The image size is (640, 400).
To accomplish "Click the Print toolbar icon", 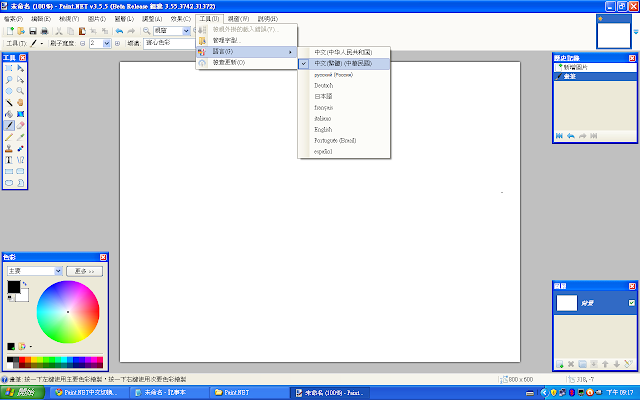I will [44, 31].
